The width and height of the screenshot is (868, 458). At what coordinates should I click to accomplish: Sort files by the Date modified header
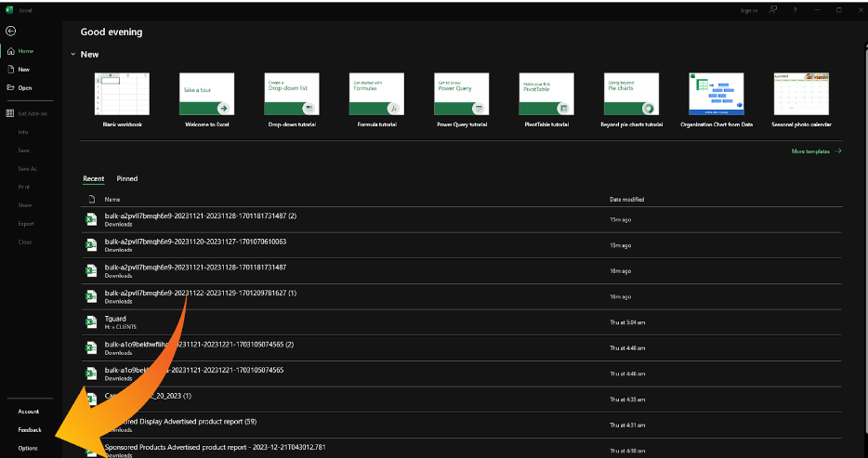tap(626, 199)
